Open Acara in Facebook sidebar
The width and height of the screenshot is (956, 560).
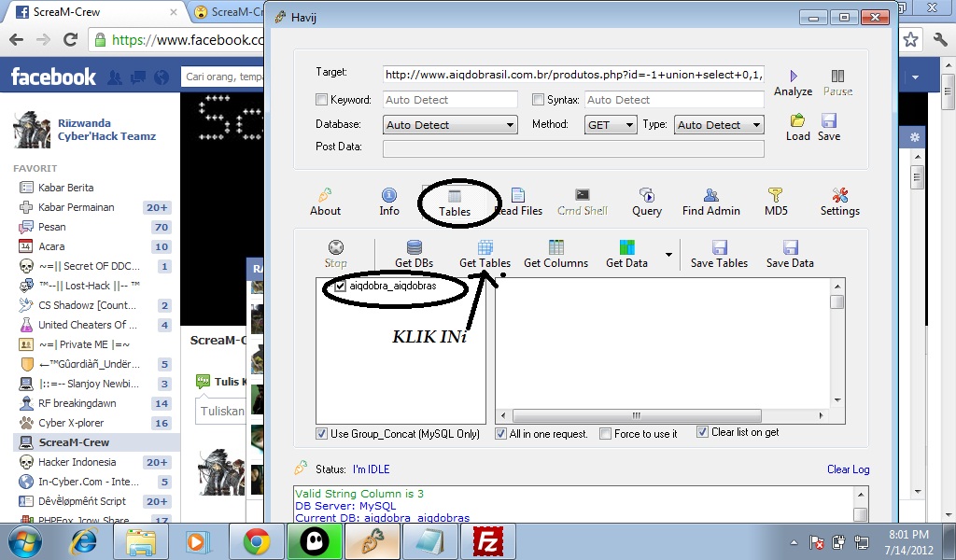click(x=51, y=246)
